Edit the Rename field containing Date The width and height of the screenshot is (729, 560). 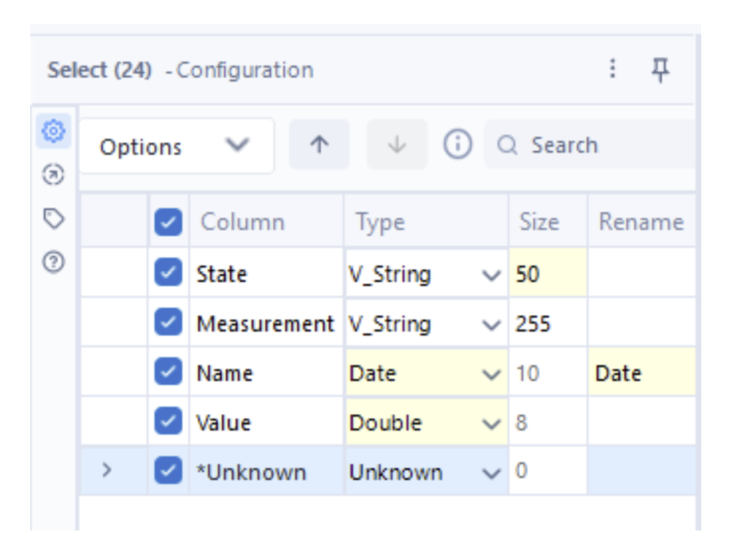[639, 373]
